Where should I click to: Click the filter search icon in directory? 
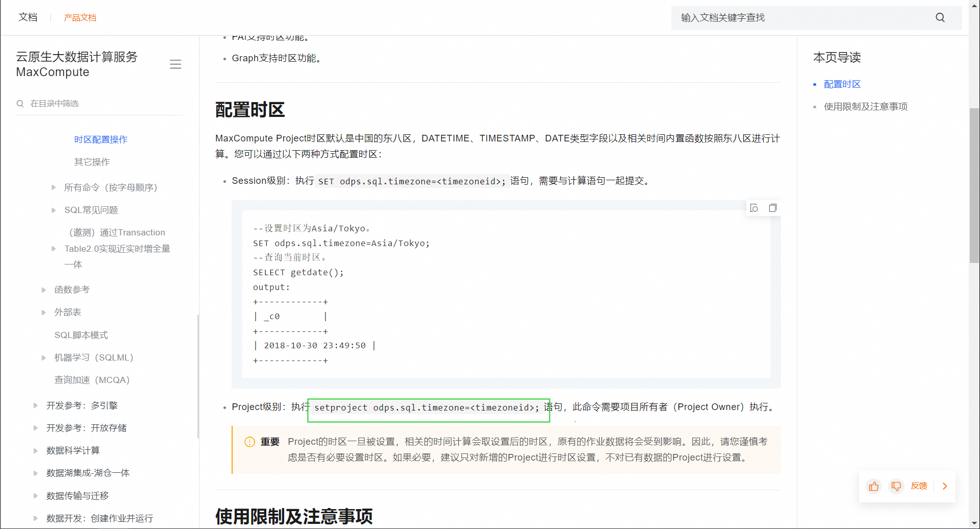tap(20, 104)
